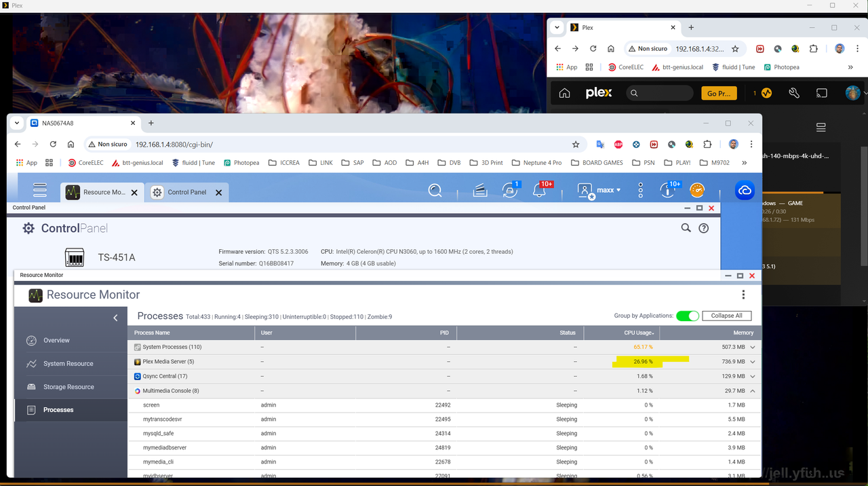This screenshot has width=868, height=486.
Task: Click NAS window address bar URL
Action: (174, 145)
